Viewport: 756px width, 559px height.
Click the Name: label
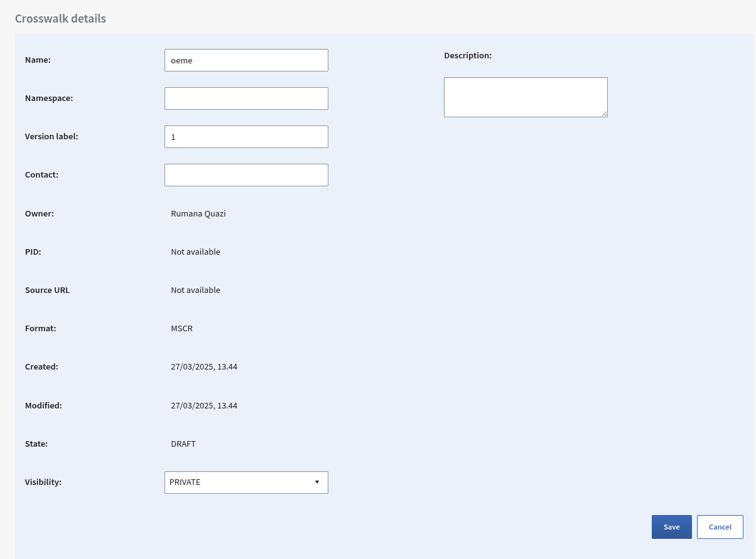[38, 60]
